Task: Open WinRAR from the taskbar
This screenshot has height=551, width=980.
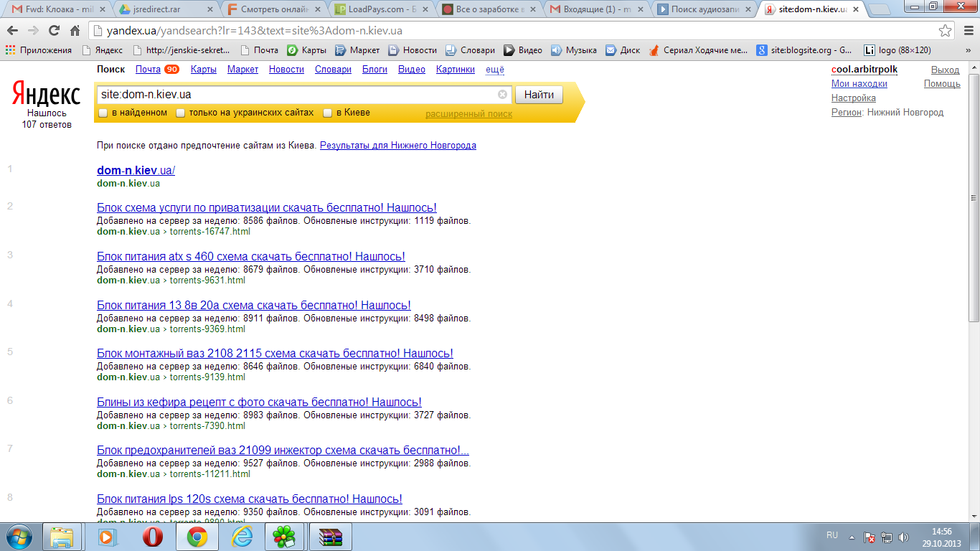Action: tap(331, 537)
